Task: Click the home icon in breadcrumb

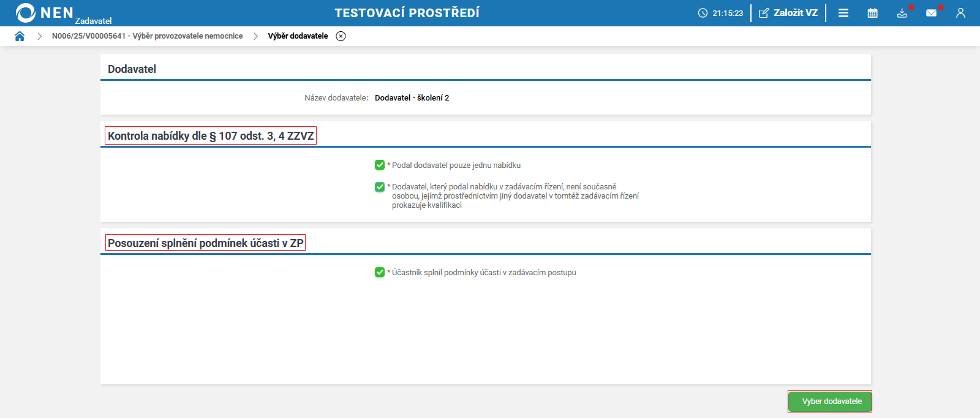Action: point(20,36)
